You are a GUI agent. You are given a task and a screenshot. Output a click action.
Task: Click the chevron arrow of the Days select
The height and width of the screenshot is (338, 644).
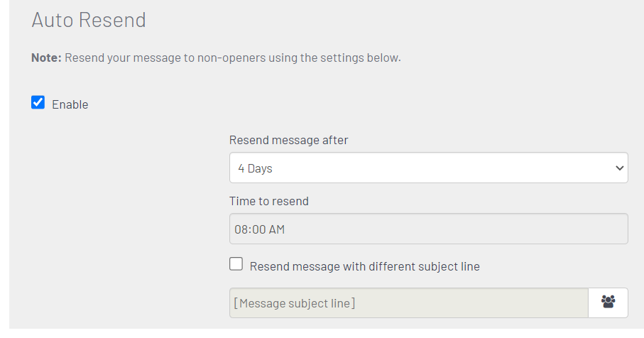[x=619, y=168]
